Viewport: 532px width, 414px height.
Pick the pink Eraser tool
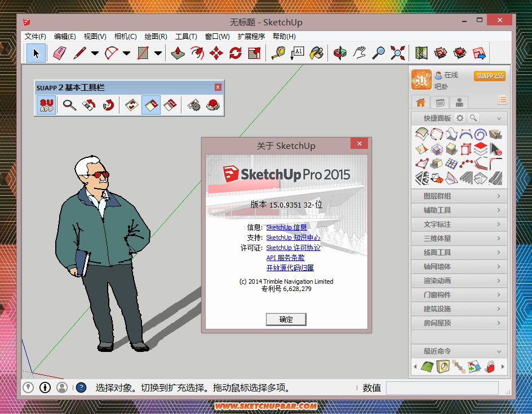coord(60,53)
